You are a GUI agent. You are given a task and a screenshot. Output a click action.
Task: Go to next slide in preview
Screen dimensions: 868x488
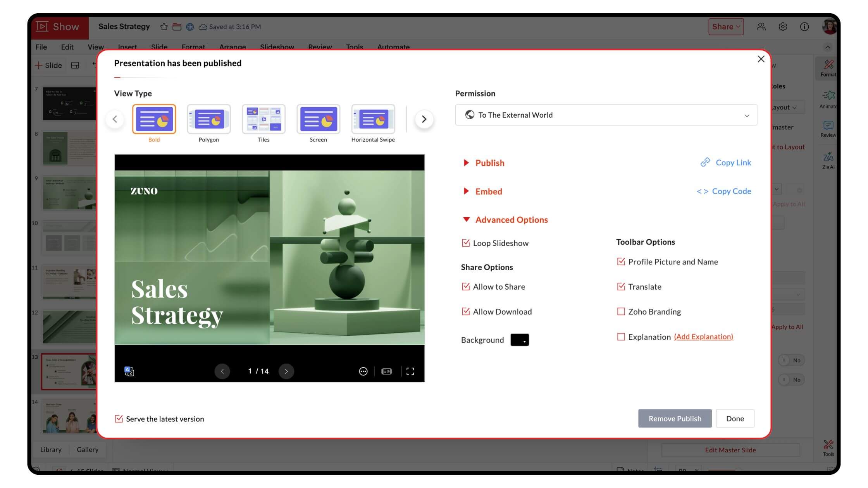pyautogui.click(x=286, y=371)
